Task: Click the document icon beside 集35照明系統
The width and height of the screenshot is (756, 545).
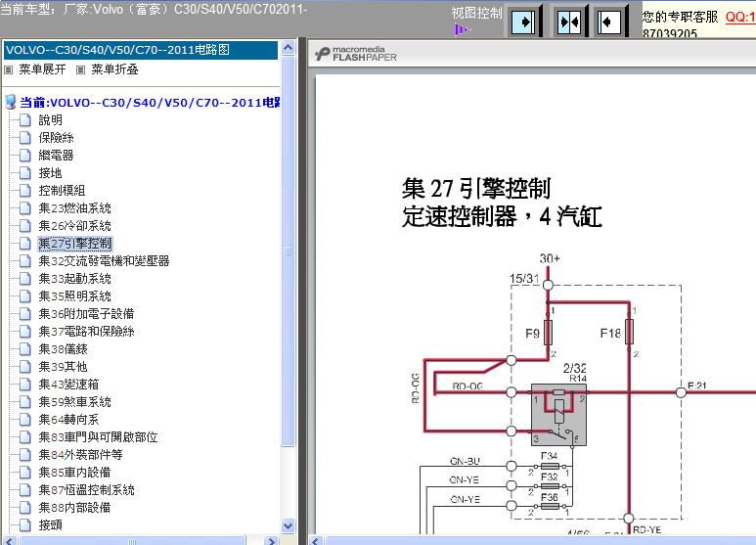Action: click(25, 296)
